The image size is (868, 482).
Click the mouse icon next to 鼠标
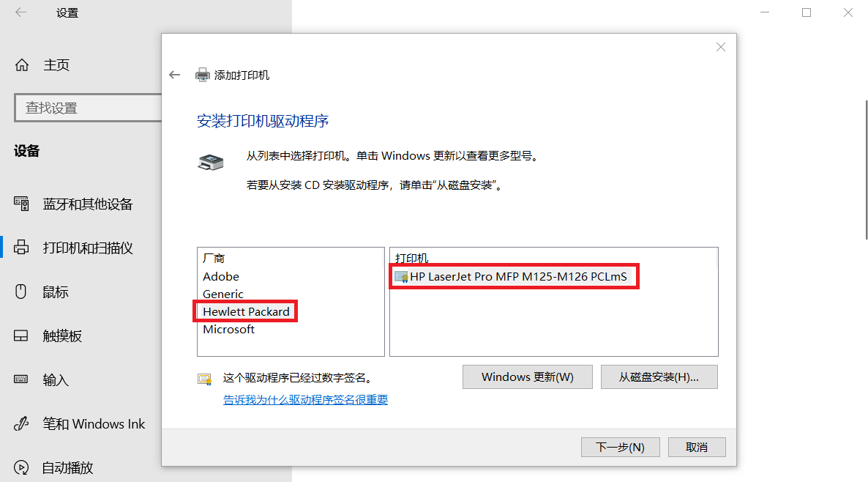(x=20, y=292)
